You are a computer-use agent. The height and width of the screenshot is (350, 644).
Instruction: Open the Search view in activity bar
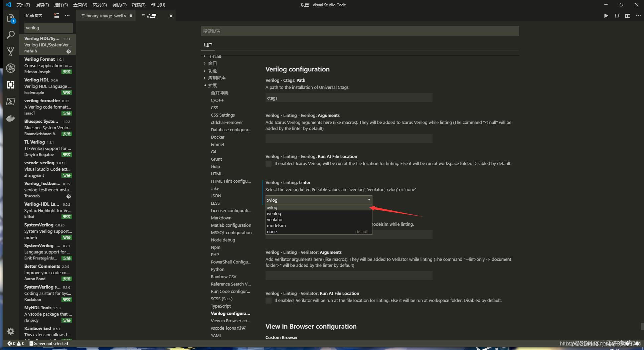pyautogui.click(x=11, y=35)
